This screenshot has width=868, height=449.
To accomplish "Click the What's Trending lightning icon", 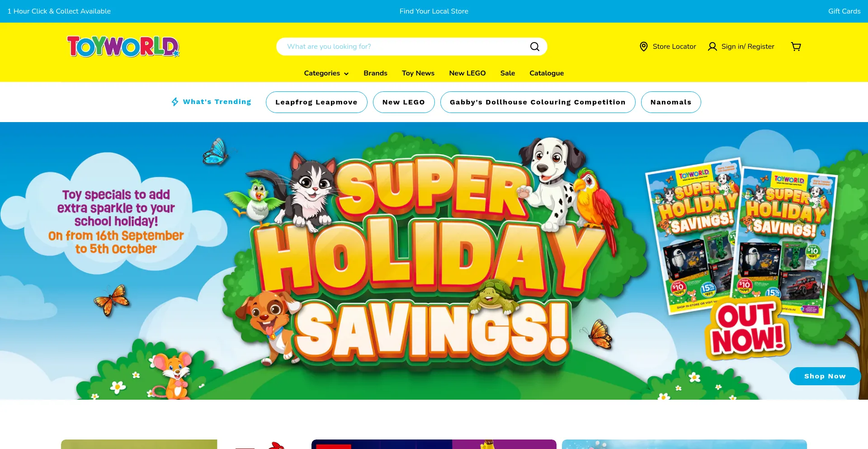I will pyautogui.click(x=175, y=102).
